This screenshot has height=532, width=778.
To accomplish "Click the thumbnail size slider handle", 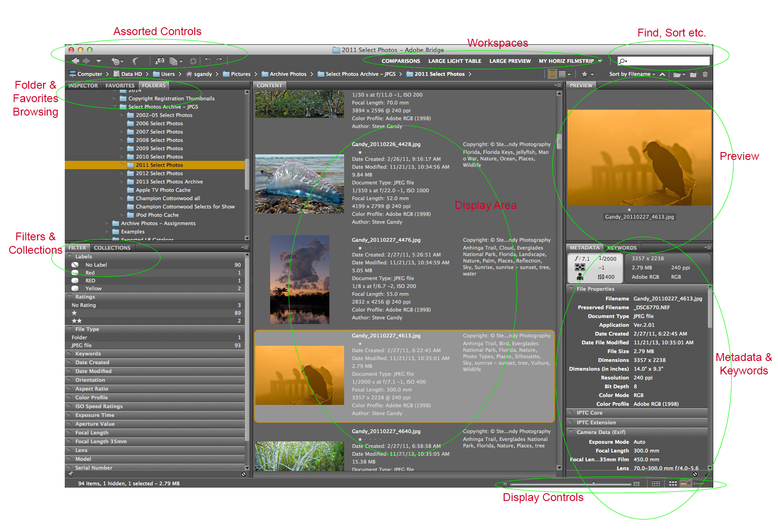I will tap(593, 483).
